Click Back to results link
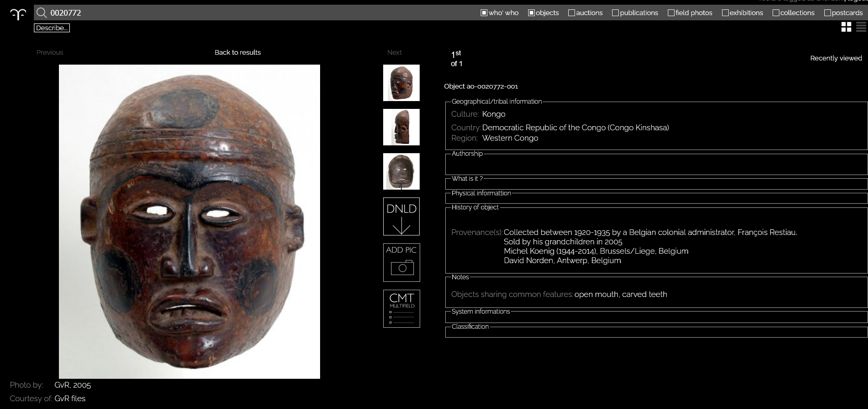868x409 pixels. pyautogui.click(x=238, y=53)
